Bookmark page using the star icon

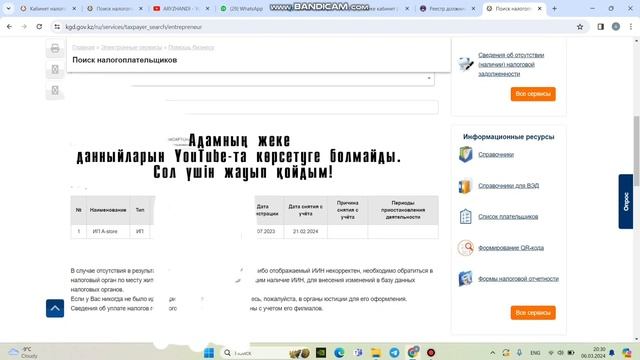pyautogui.click(x=580, y=27)
